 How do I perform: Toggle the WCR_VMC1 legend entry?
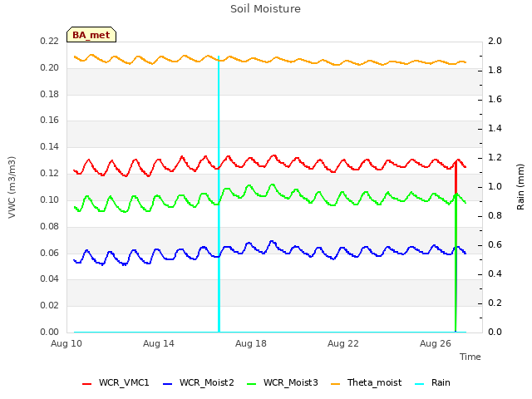click(116, 382)
